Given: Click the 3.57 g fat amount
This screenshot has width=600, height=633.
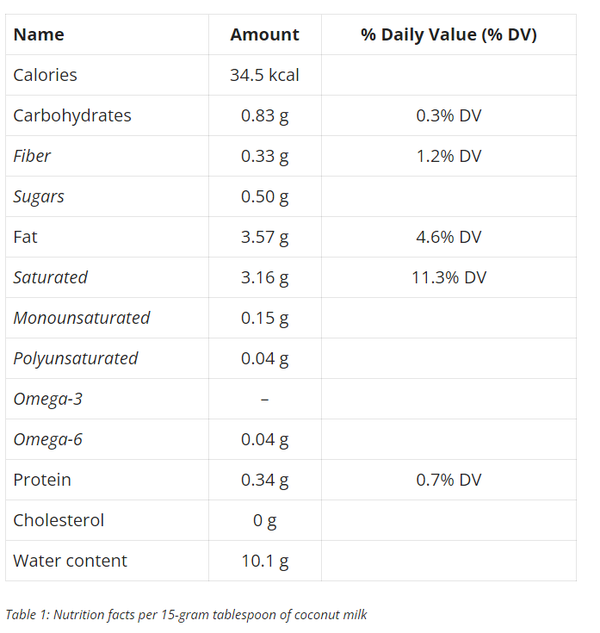Looking at the screenshot, I should [264, 237].
